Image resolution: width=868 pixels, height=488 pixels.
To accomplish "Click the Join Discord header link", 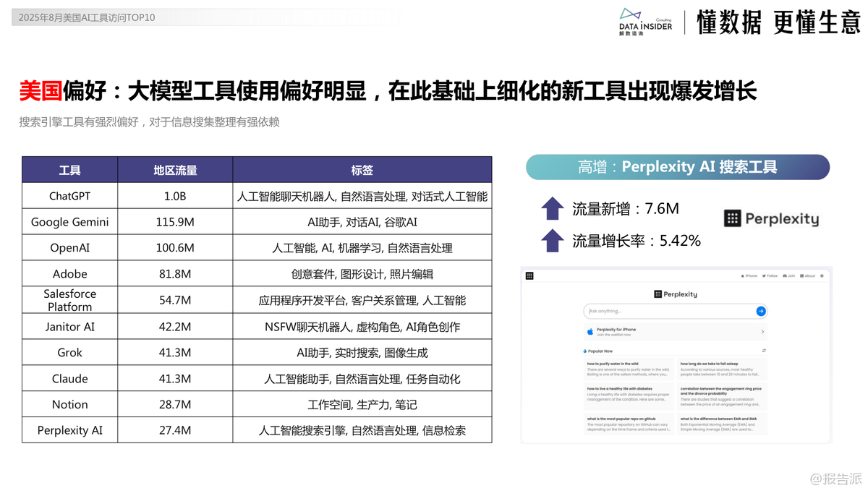I will click(x=790, y=275).
